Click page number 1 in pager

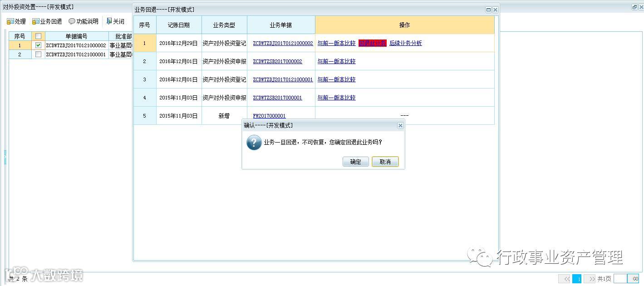click(x=577, y=279)
